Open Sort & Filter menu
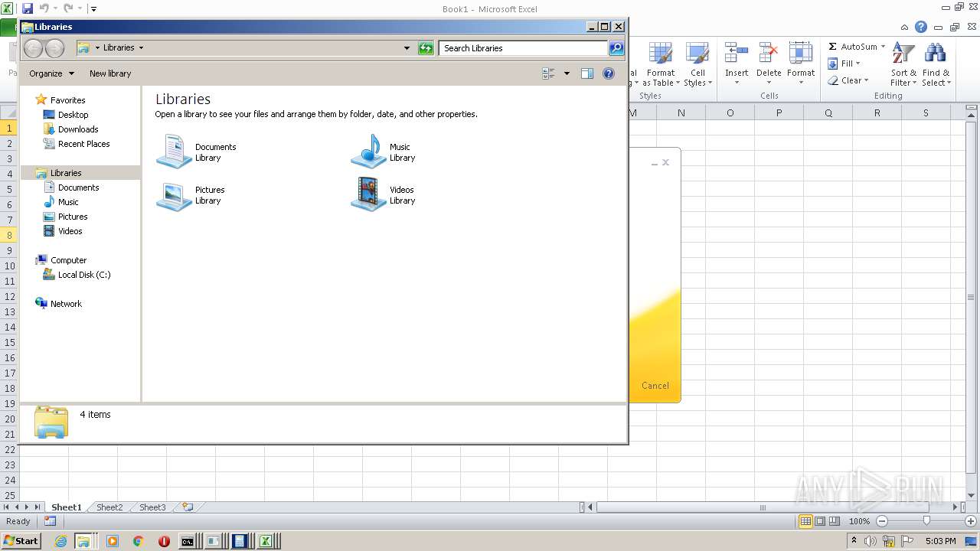980x551 pixels. click(903, 64)
